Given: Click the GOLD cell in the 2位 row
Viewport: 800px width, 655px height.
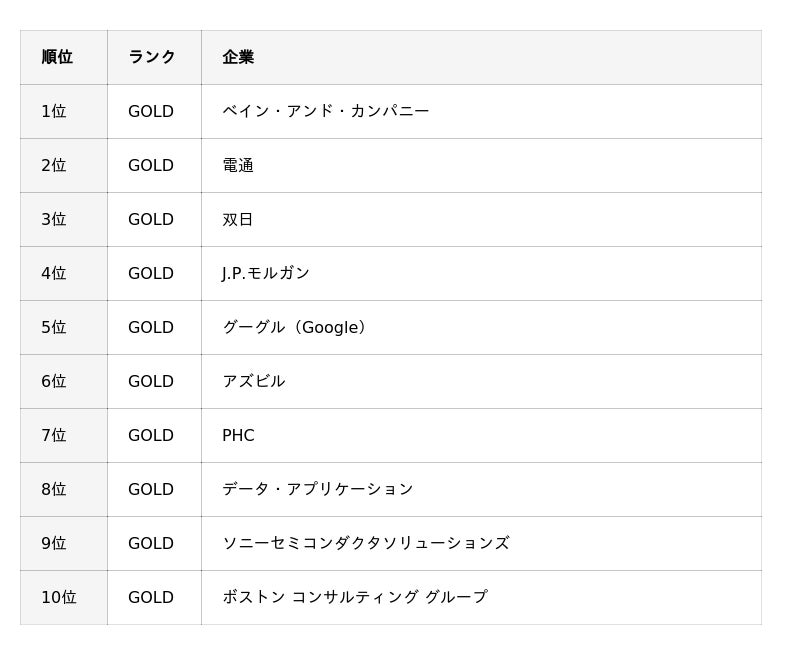Looking at the screenshot, I should point(151,165).
